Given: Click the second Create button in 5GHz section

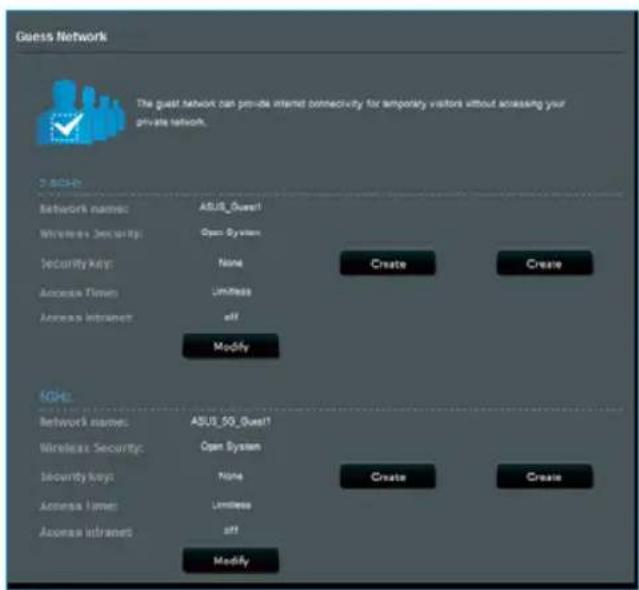Looking at the screenshot, I should click(x=544, y=477).
